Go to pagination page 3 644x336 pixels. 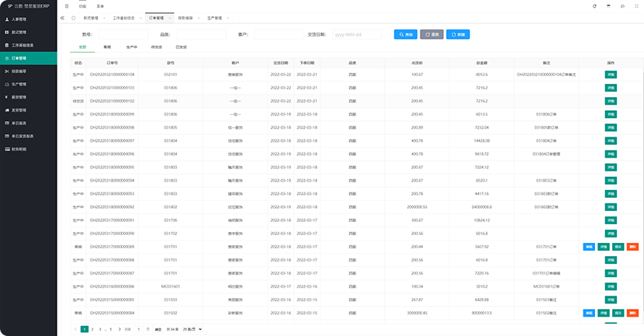[100, 329]
